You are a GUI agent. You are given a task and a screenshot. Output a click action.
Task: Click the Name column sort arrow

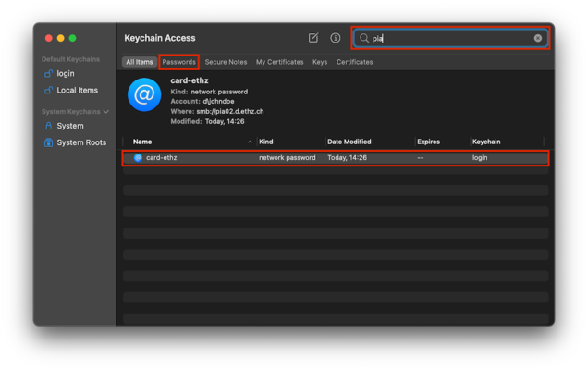coord(250,142)
